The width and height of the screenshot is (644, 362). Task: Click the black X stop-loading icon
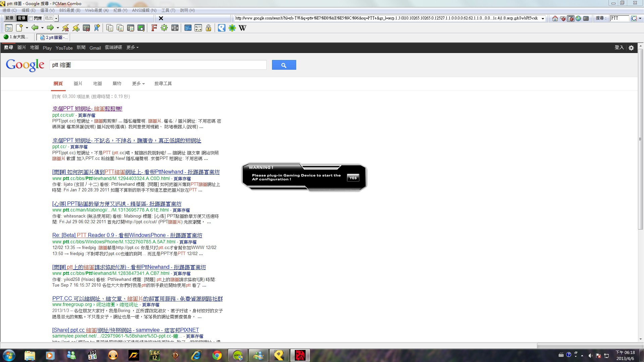click(161, 18)
